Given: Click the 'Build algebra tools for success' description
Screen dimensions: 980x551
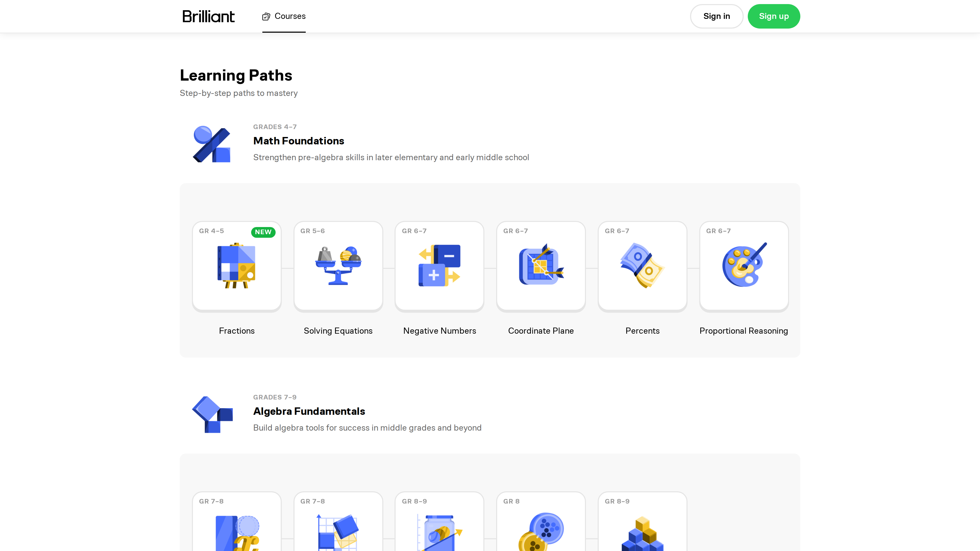Looking at the screenshot, I should (x=367, y=428).
